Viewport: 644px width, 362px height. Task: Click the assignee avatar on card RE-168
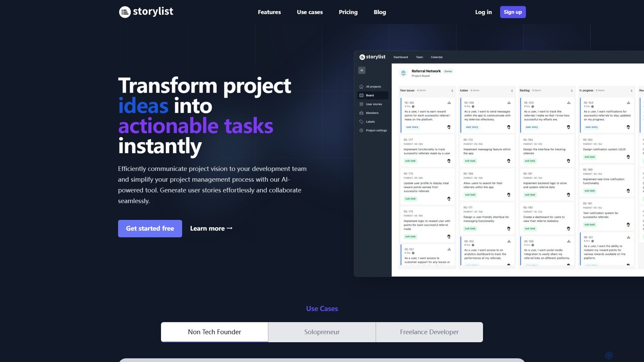coord(509,195)
